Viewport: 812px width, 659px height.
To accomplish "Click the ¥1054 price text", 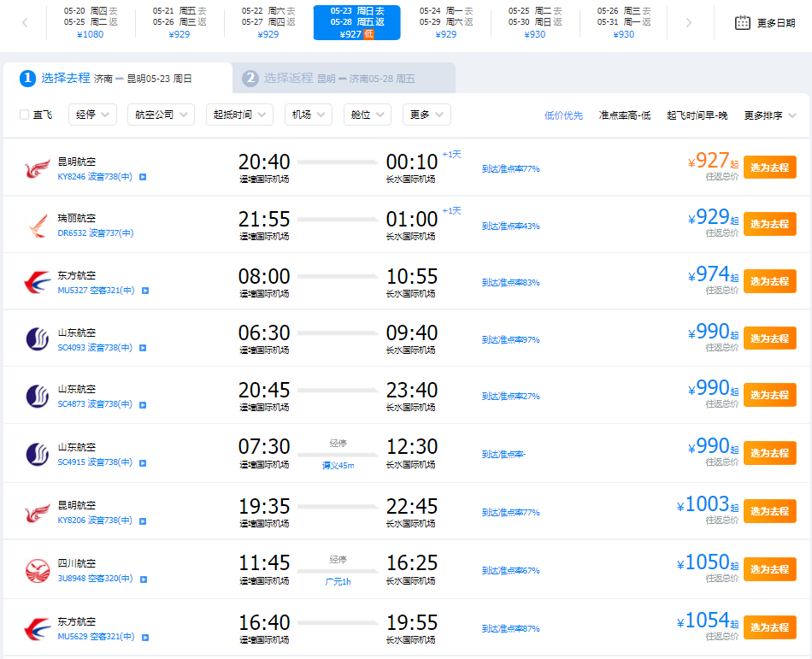I will point(708,621).
